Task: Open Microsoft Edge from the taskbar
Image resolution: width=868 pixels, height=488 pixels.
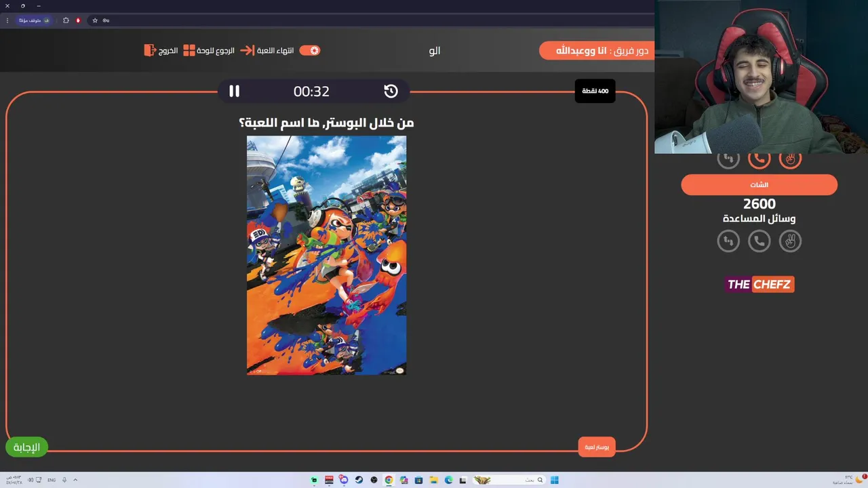Action: click(x=448, y=480)
